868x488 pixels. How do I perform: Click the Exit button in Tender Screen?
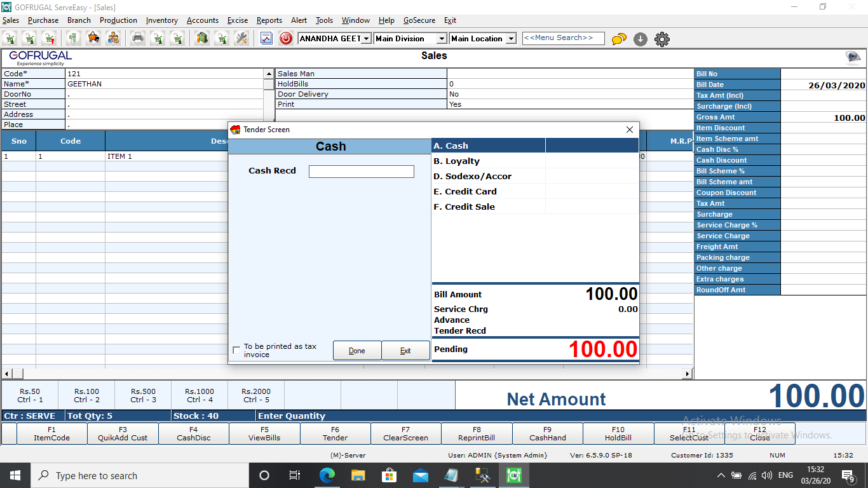pos(405,351)
